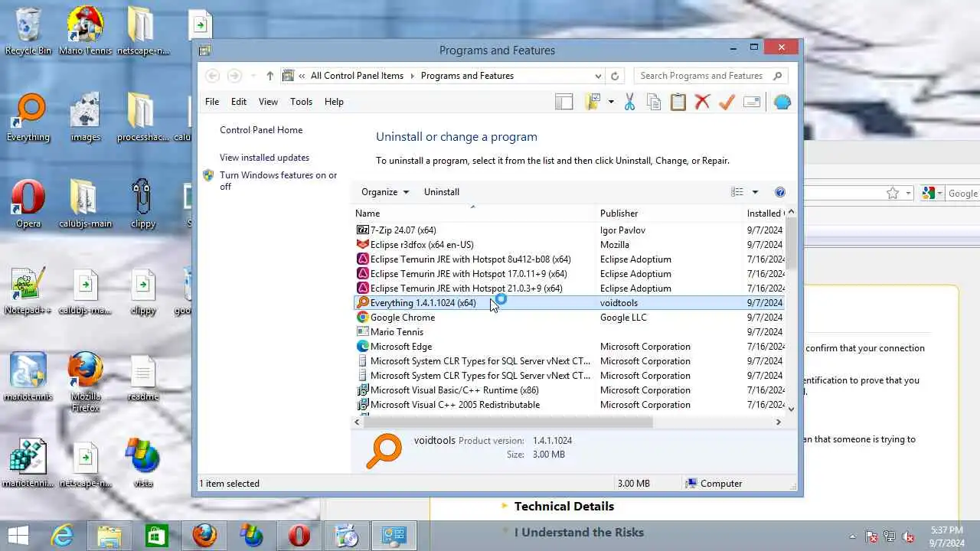
Task: Click the folder views icon in toolbar
Action: 592,102
